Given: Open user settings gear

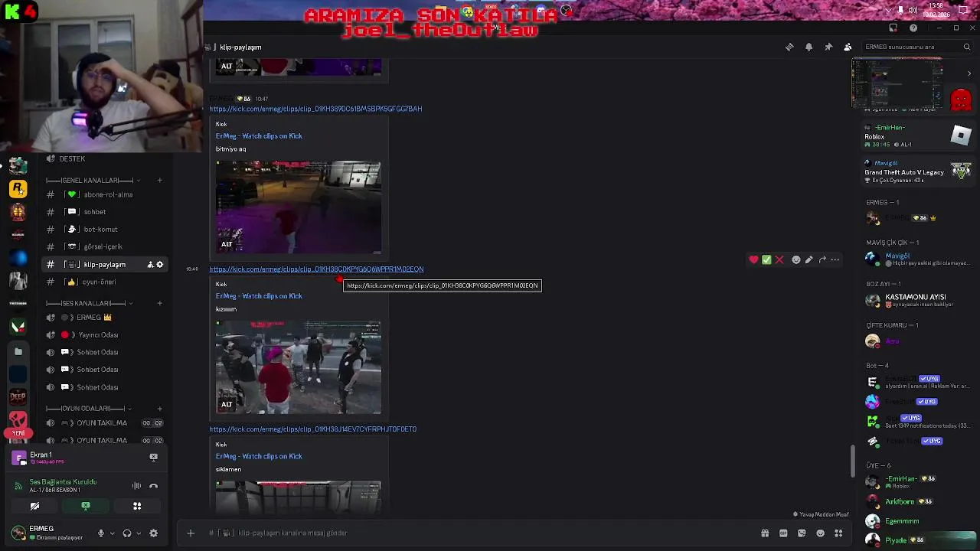Looking at the screenshot, I should (x=153, y=533).
